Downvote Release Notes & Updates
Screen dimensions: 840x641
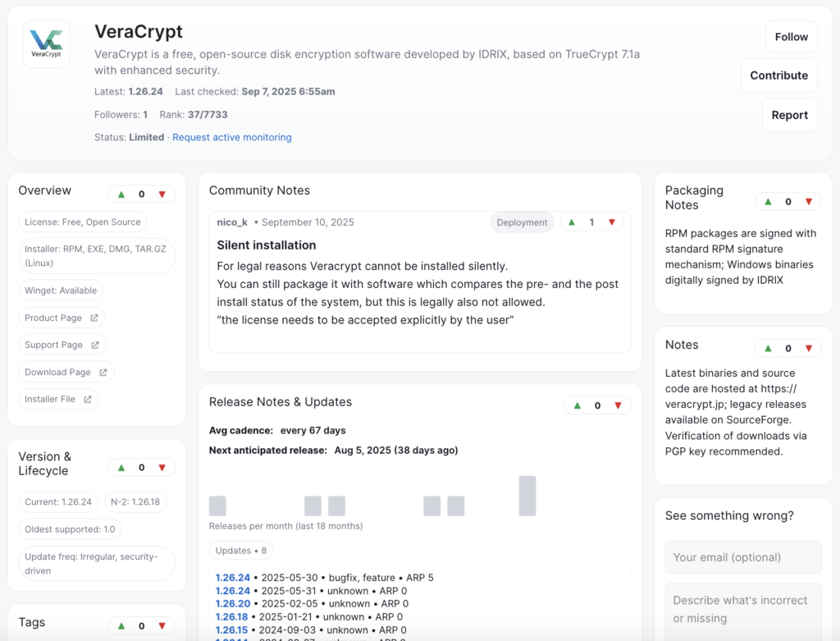coord(618,405)
